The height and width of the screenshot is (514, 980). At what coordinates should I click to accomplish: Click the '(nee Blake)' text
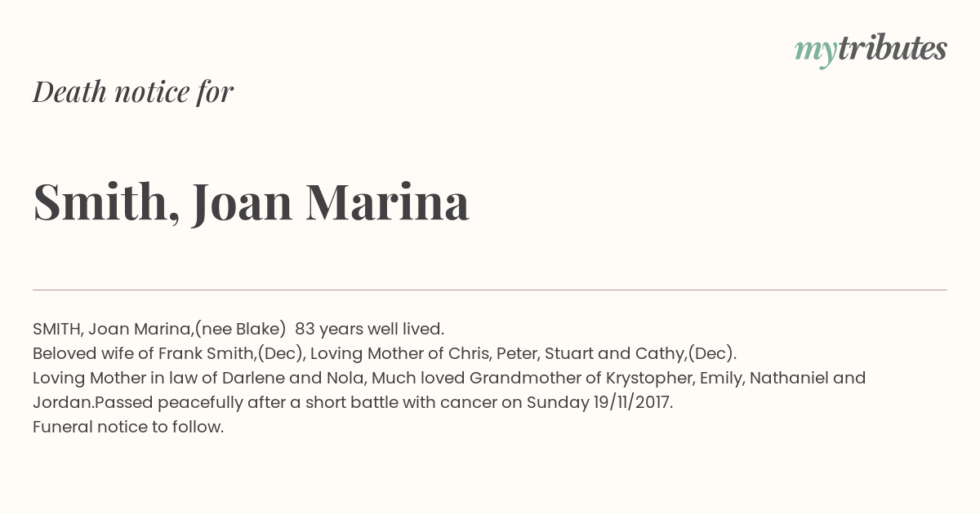(x=240, y=329)
